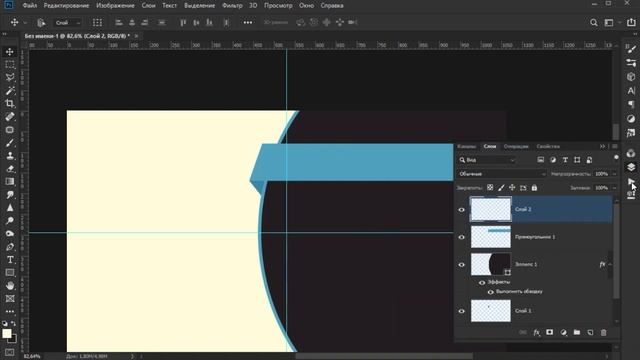Click the opacity 100% value field
Image resolution: width=640 pixels, height=360 pixels.
coord(602,174)
